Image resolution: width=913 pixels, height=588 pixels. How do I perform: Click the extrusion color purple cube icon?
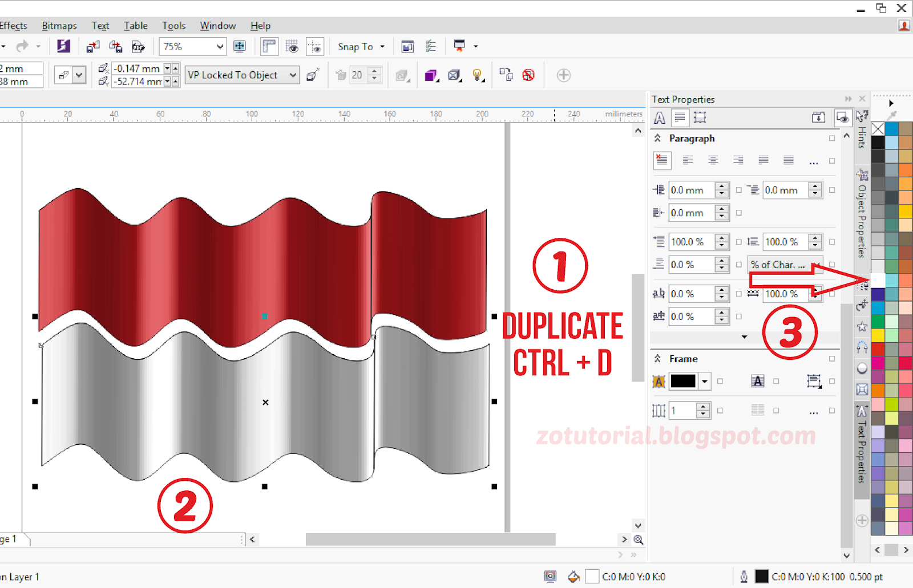tap(431, 75)
